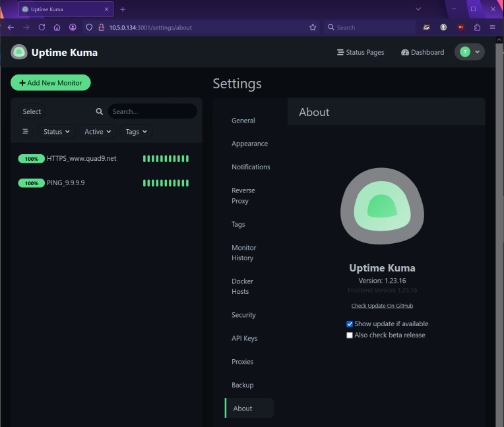
Task: Reload the page using browser refresh icon
Action: coord(42,28)
